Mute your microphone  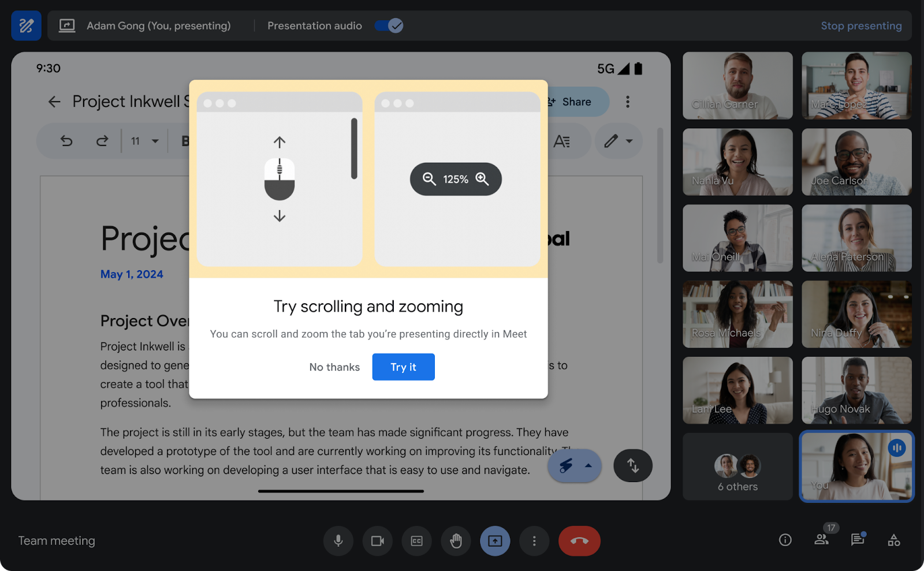click(338, 541)
